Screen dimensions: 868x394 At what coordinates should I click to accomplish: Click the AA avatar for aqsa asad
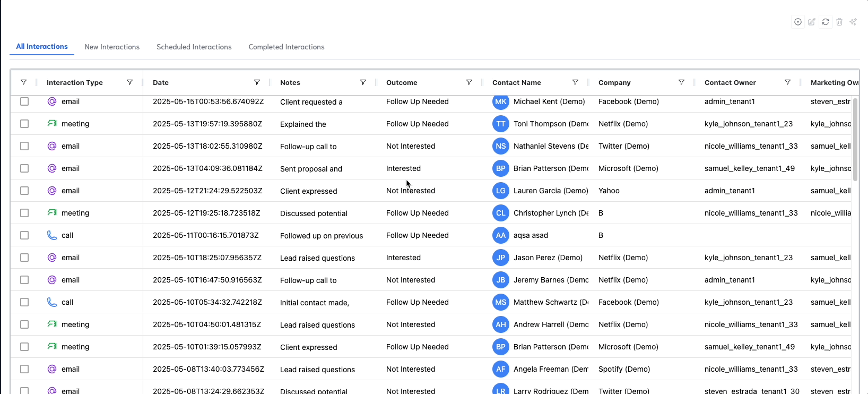501,235
